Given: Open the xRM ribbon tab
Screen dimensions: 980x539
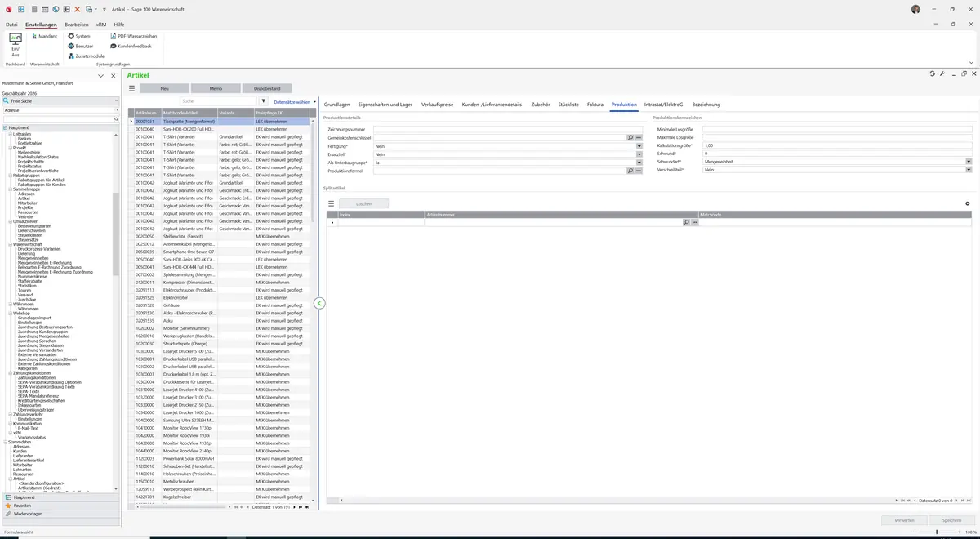Looking at the screenshot, I should click(101, 24).
